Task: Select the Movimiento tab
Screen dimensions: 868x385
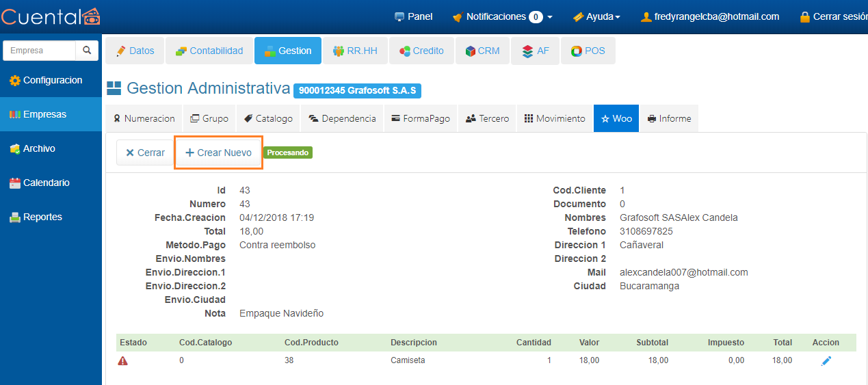Action: click(555, 118)
